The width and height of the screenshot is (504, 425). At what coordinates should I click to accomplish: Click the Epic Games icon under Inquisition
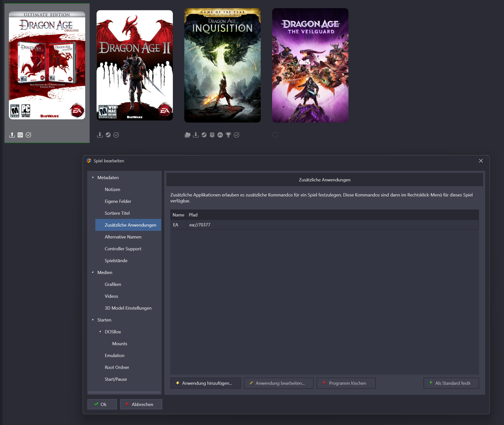pos(212,135)
